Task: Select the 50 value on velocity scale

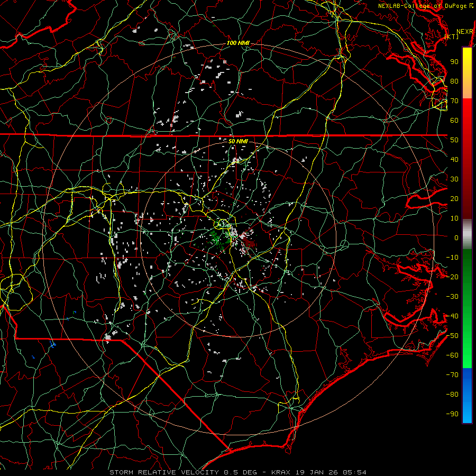Action: 454,140
